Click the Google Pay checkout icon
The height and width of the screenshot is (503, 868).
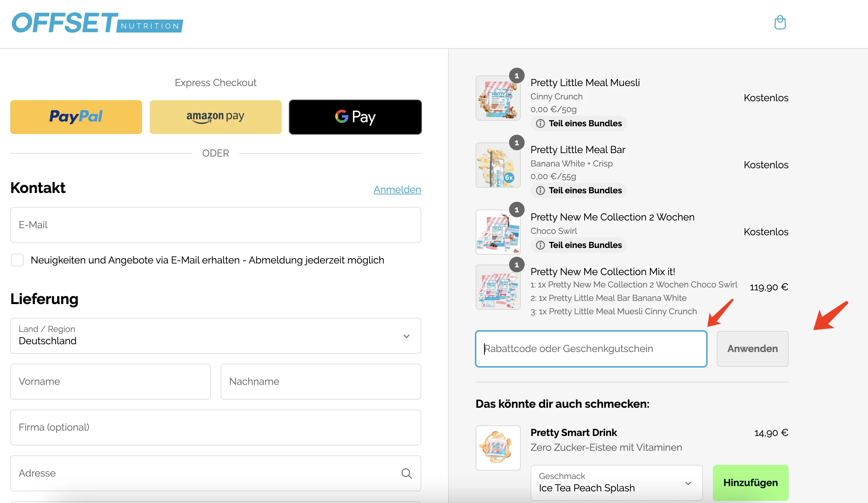point(355,117)
